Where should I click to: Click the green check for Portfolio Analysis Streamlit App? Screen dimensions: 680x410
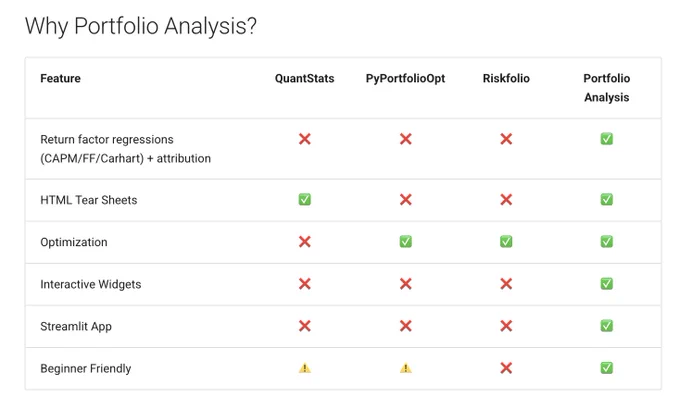click(606, 326)
